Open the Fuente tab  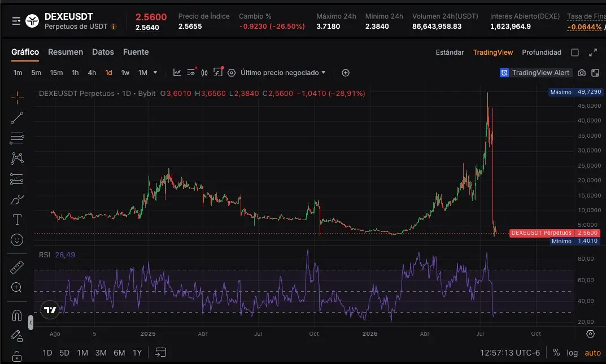(136, 52)
